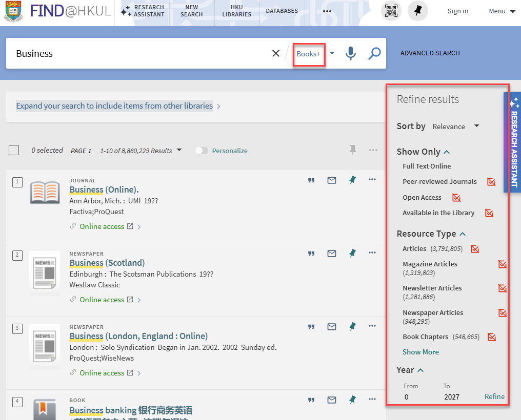521x420 pixels.
Task: Open the Books+ search scope dropdown arrow
Action: [332, 53]
